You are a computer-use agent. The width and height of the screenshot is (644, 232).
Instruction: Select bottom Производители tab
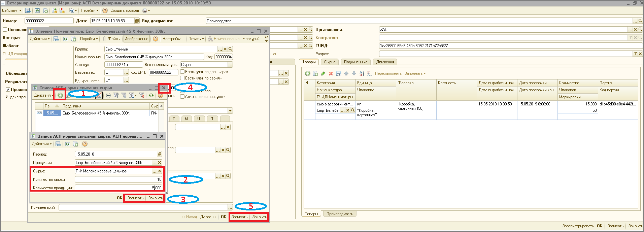(x=340, y=214)
